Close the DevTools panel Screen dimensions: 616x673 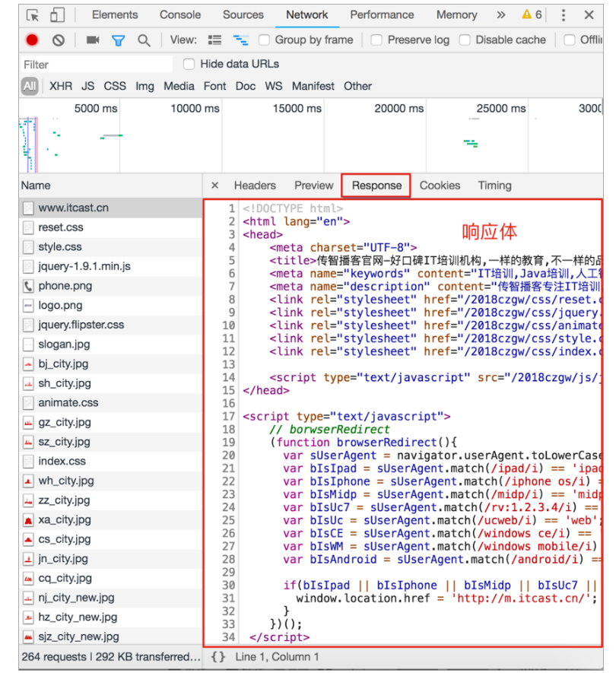589,15
